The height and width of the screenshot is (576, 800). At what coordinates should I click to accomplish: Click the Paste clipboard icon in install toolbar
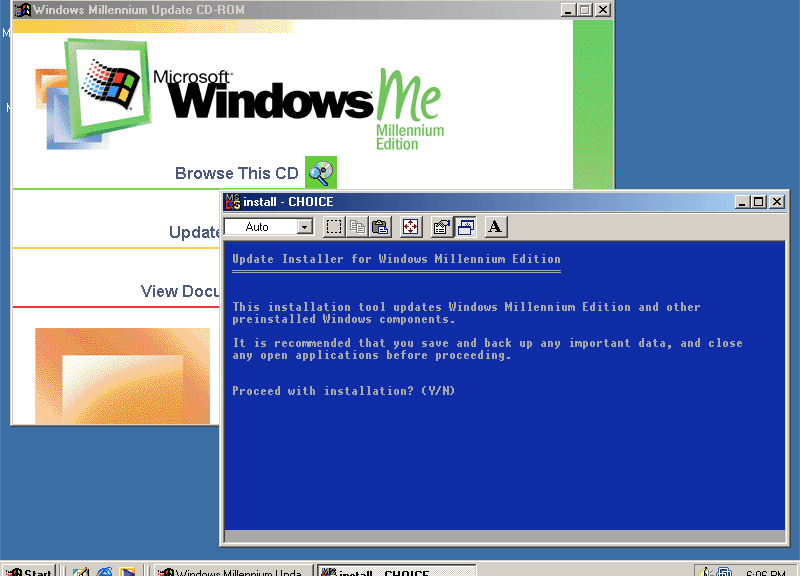tap(380, 227)
